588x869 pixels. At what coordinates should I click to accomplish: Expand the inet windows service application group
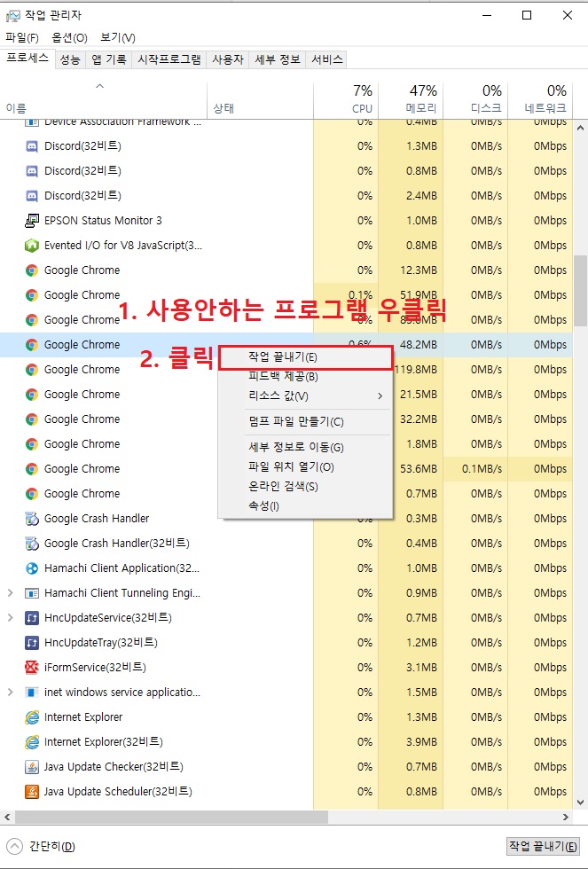click(x=10, y=693)
